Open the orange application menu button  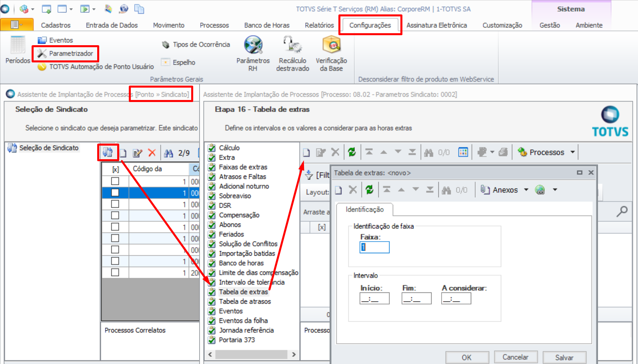coord(17,25)
